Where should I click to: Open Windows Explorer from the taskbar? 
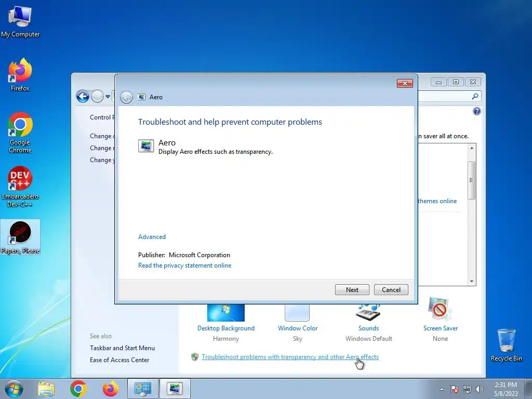(46, 389)
